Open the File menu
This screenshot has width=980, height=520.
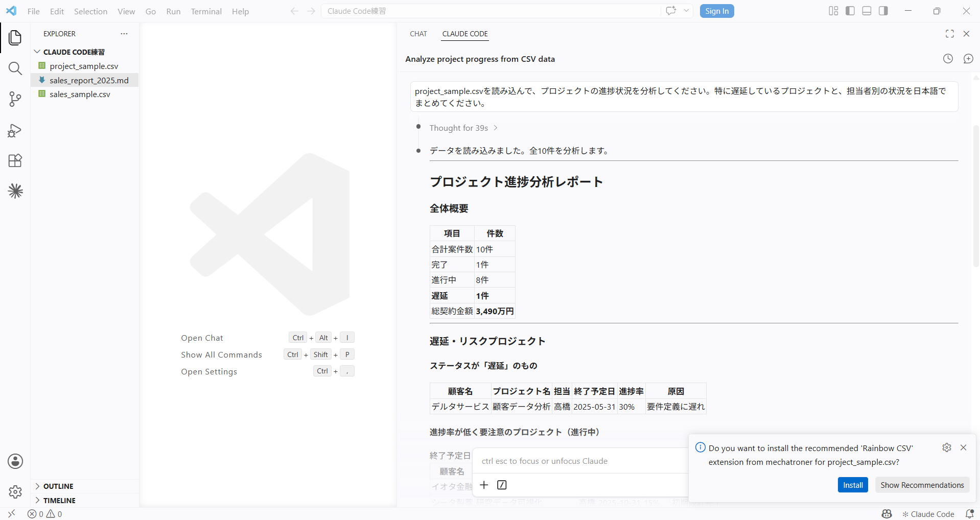point(34,11)
